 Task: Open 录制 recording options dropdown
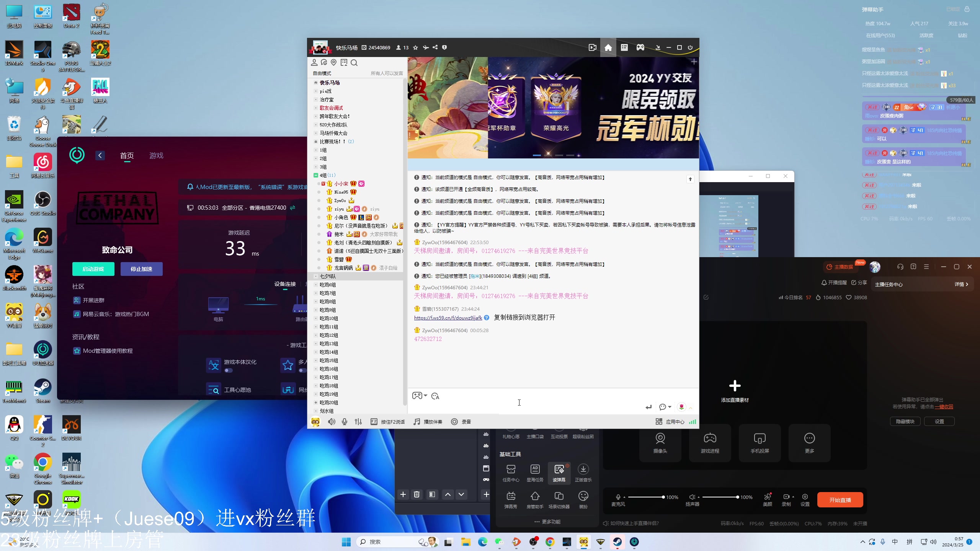pyautogui.click(x=793, y=497)
